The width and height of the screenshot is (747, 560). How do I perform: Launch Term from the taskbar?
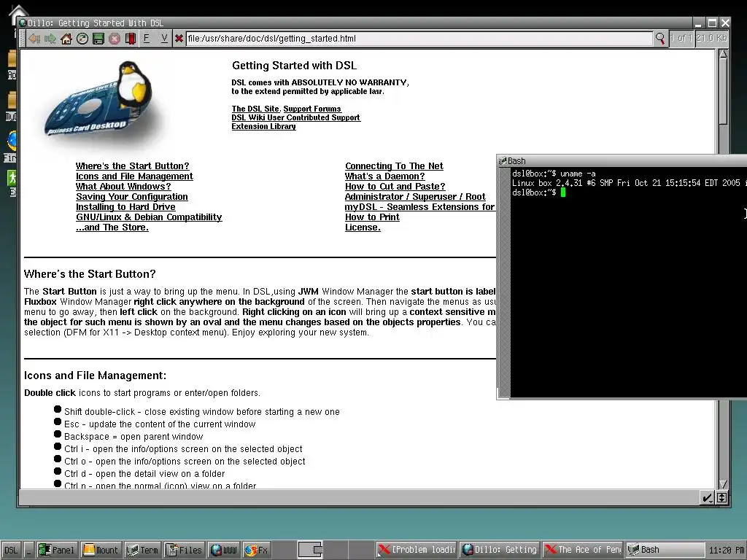point(142,550)
